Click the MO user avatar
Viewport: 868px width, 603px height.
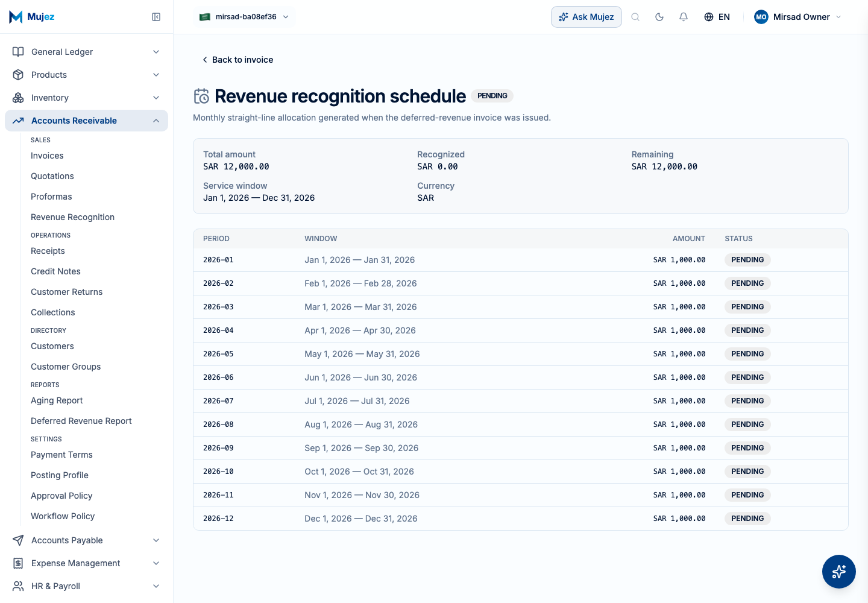tap(761, 17)
